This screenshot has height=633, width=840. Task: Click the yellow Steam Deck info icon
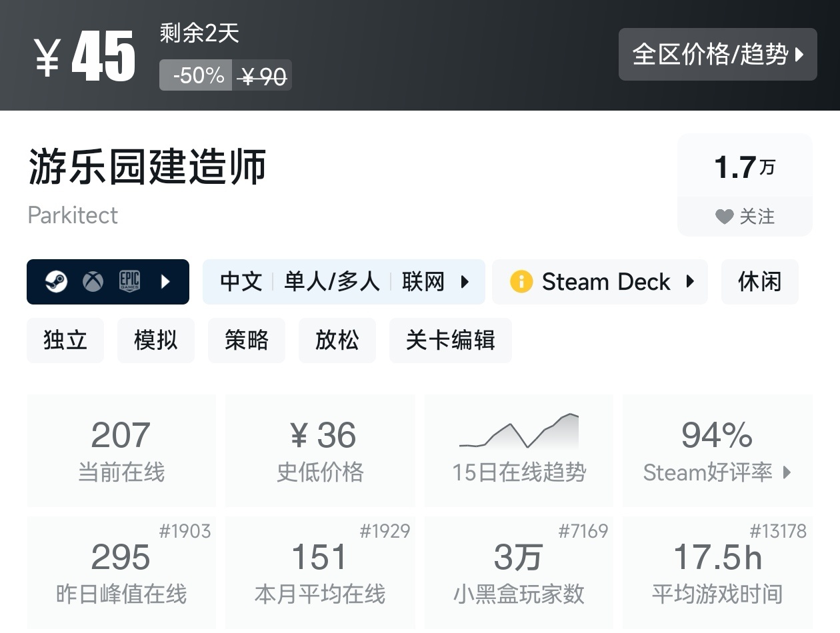(521, 282)
